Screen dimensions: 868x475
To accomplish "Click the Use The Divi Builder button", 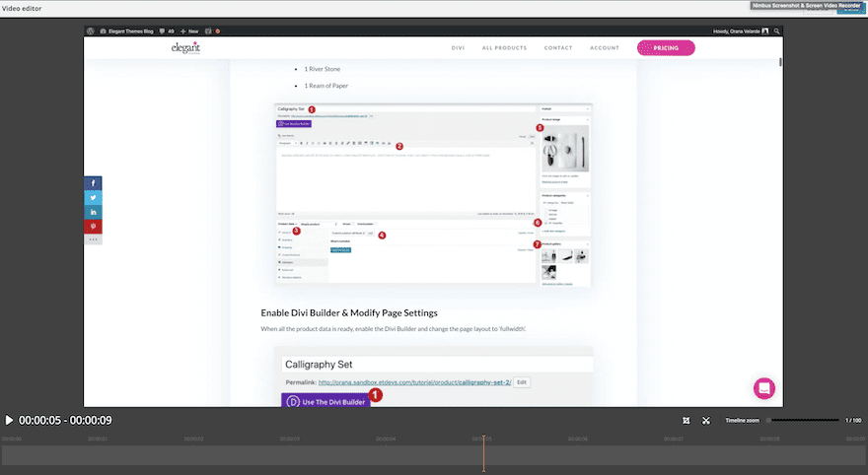I will coord(326,401).
